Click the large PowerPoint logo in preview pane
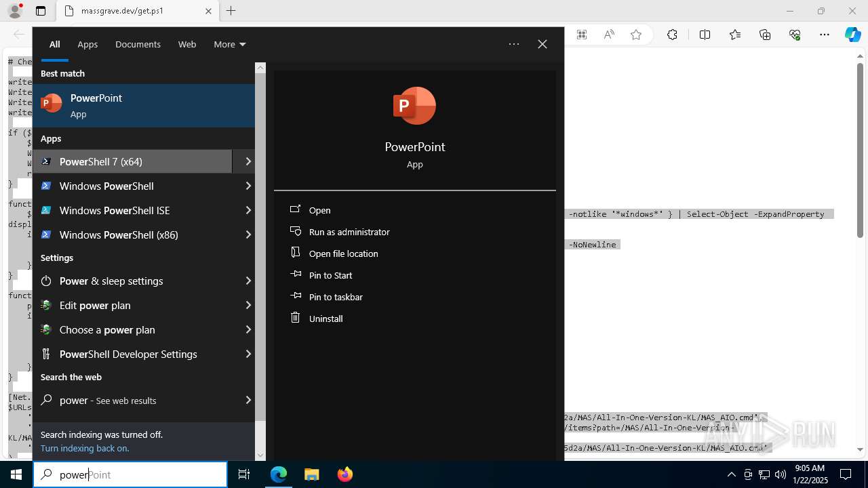The image size is (868, 488). coord(414,106)
